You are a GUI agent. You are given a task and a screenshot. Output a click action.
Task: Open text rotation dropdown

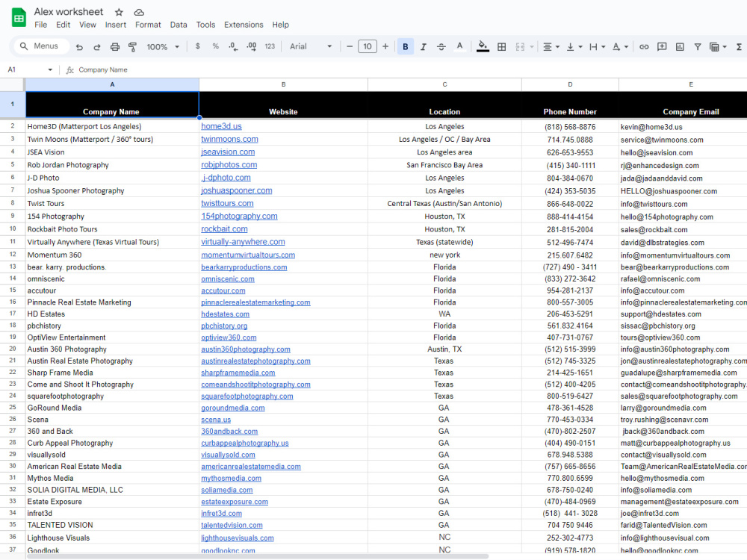point(620,46)
